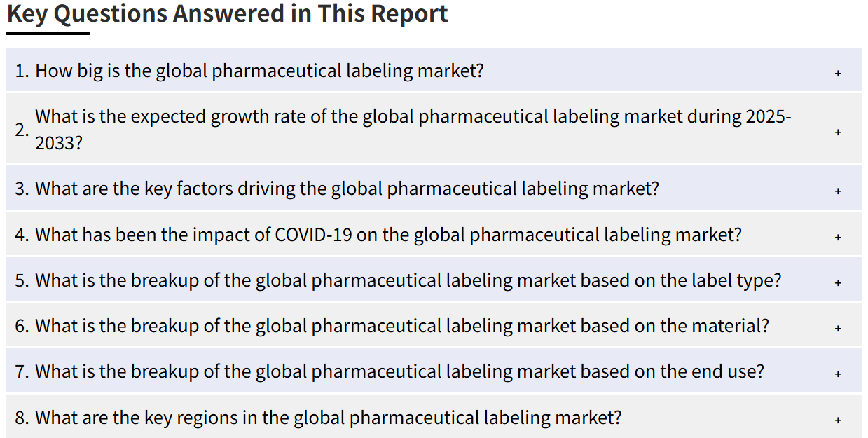Image resolution: width=868 pixels, height=438 pixels.
Task: Click plus icon on end use question
Action: pyautogui.click(x=838, y=374)
